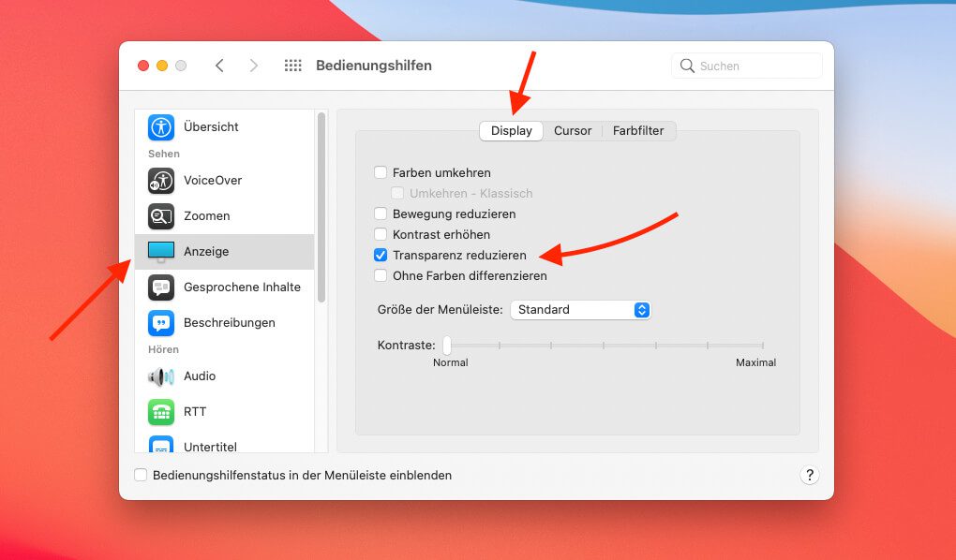Viewport: 956px width, 560px height.
Task: Disable Transparenz reduzieren
Action: [381, 255]
